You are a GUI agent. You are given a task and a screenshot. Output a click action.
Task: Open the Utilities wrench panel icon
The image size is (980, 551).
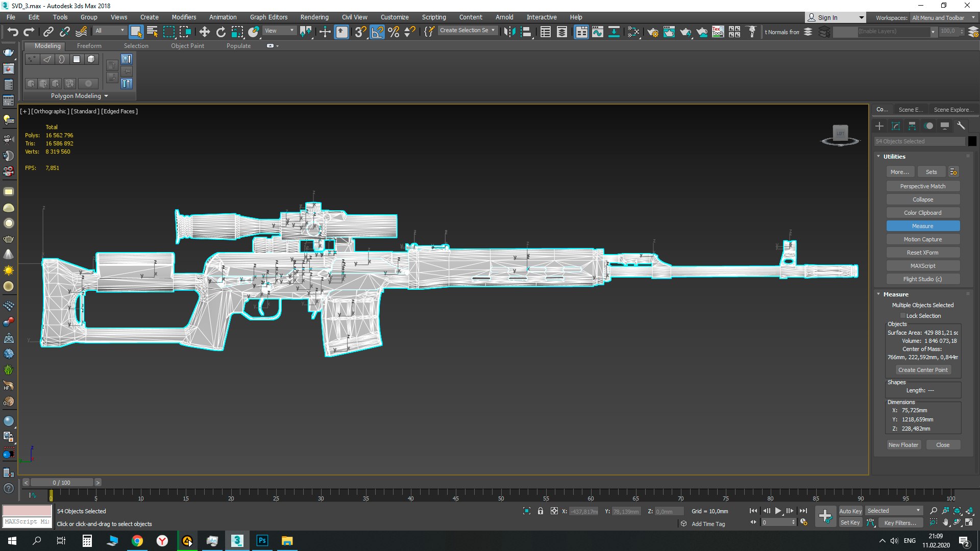[961, 126]
